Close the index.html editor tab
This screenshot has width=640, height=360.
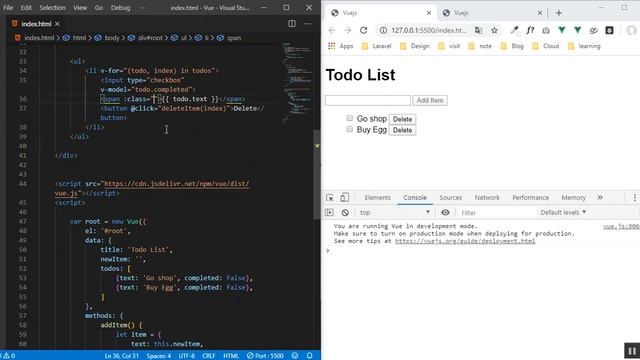pyautogui.click(x=57, y=24)
